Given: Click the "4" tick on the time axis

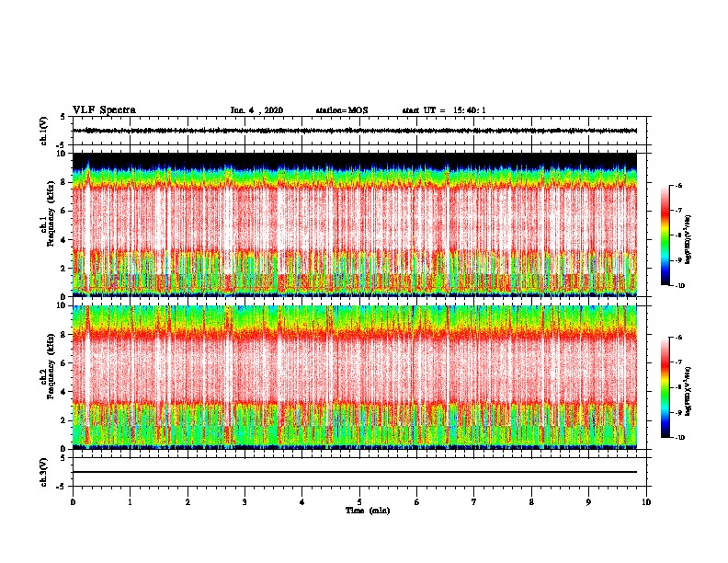Looking at the screenshot, I should [302, 502].
